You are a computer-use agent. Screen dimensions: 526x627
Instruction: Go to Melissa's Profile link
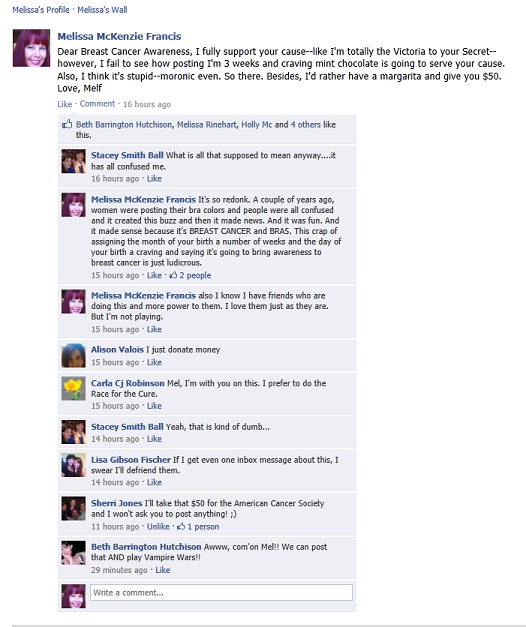41,10
